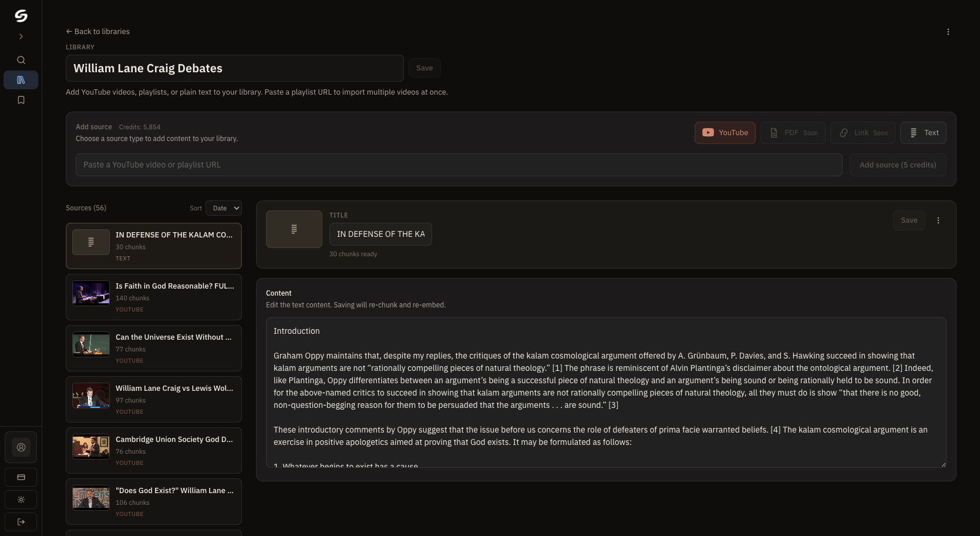Viewport: 980px width, 536px height.
Task: Open the user account icon
Action: coord(21,447)
